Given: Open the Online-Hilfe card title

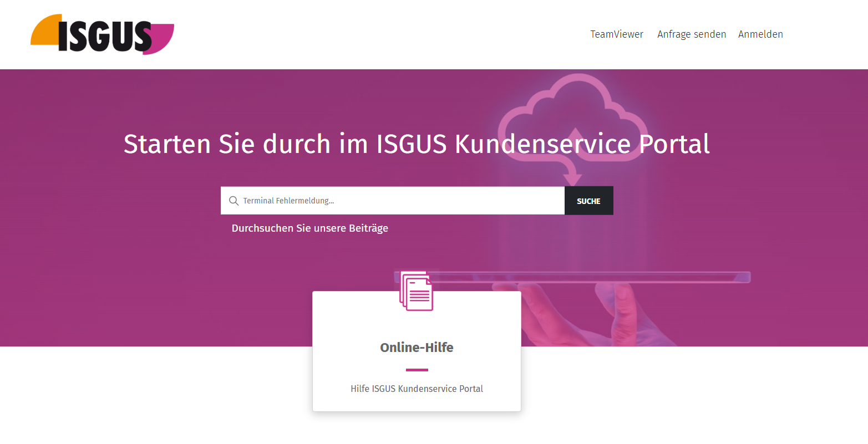Looking at the screenshot, I should 417,348.
